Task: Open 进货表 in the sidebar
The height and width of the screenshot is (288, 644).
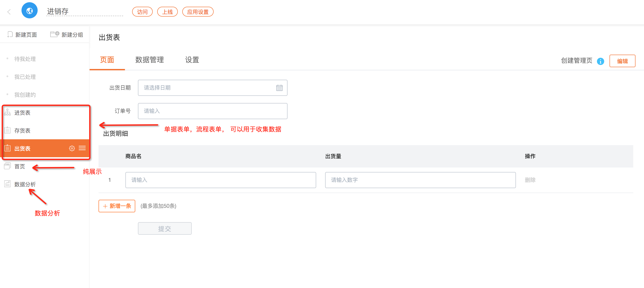Action: [22, 113]
